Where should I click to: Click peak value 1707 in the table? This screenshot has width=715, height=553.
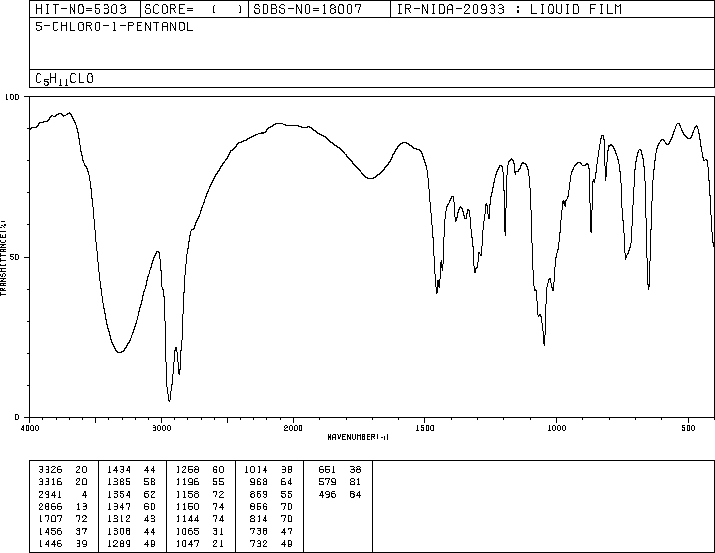pos(50,519)
